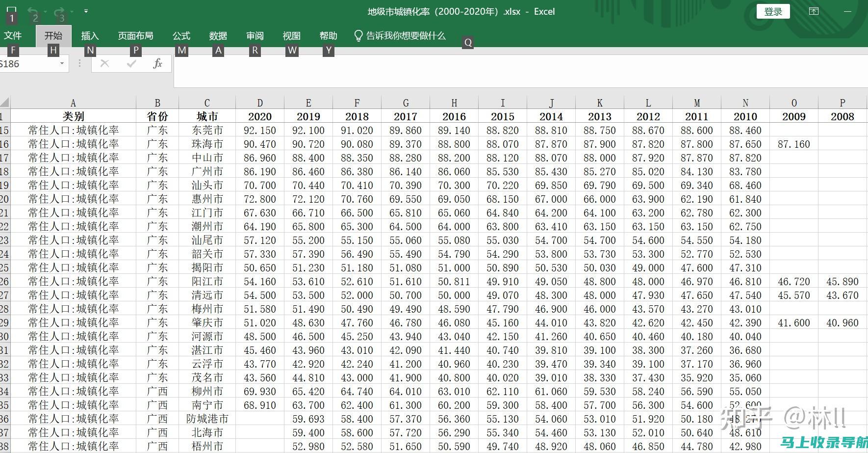
Task: Open the 审阅 ribbon tab
Action: pyautogui.click(x=255, y=36)
